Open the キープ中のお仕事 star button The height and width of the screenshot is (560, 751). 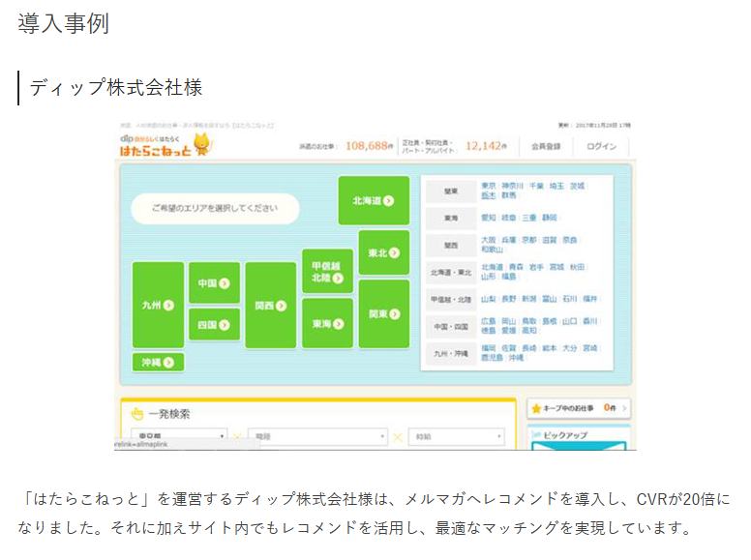click(x=578, y=408)
